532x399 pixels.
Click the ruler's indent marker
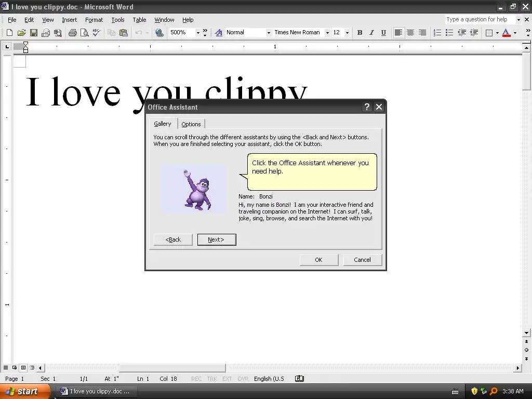(x=25, y=47)
